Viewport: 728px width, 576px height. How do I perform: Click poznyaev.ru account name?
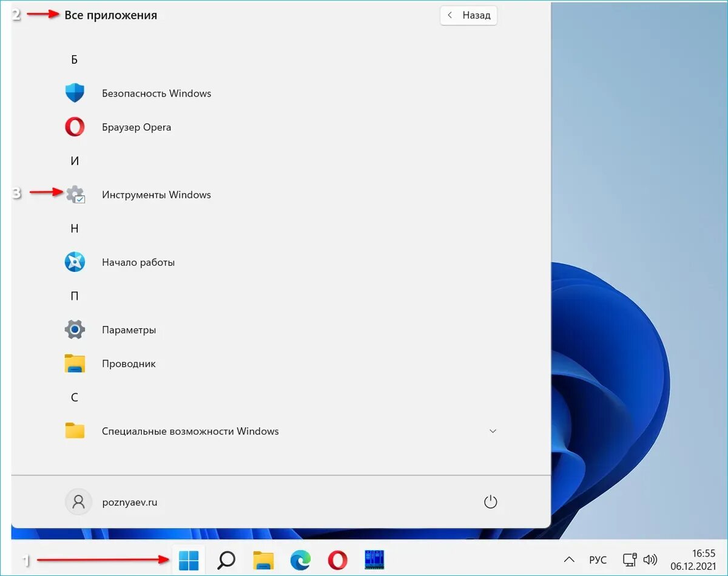130,503
